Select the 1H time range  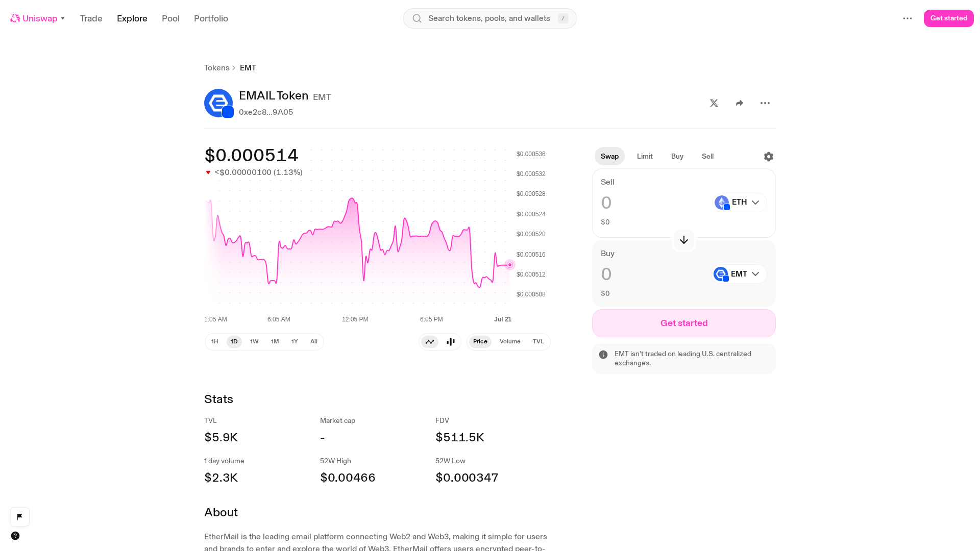coord(215,341)
